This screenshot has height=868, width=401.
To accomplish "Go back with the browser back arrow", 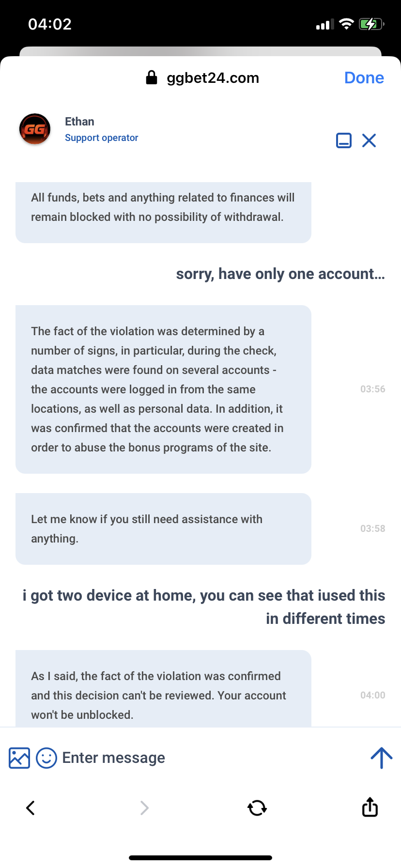I will click(x=31, y=807).
